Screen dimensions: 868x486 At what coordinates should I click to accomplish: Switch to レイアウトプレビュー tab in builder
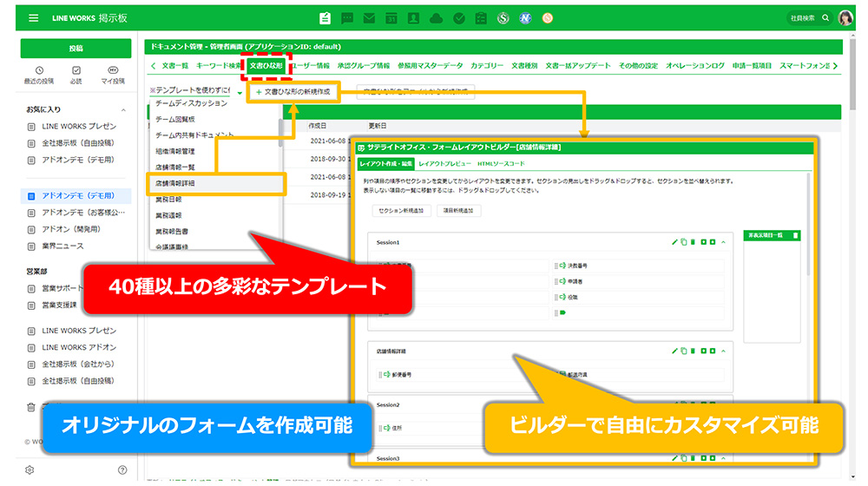[444, 164]
